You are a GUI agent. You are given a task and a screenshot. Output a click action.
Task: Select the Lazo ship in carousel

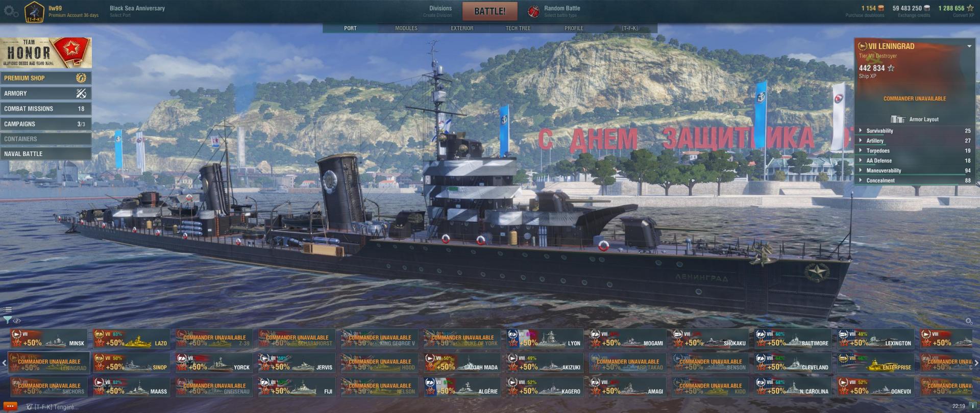131,339
